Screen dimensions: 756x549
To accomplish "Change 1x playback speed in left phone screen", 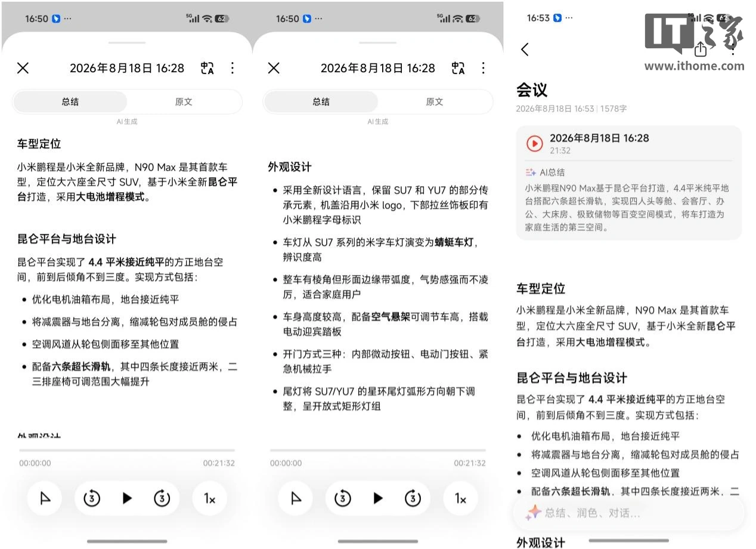I will (x=209, y=498).
